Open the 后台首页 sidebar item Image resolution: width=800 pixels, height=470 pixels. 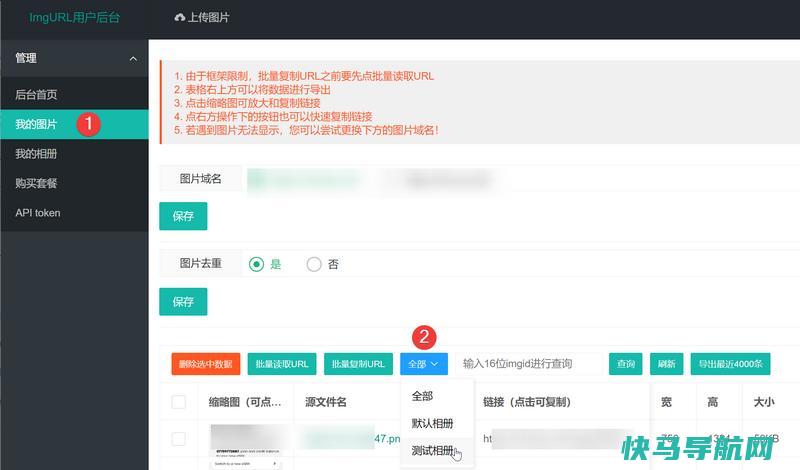[x=74, y=94]
